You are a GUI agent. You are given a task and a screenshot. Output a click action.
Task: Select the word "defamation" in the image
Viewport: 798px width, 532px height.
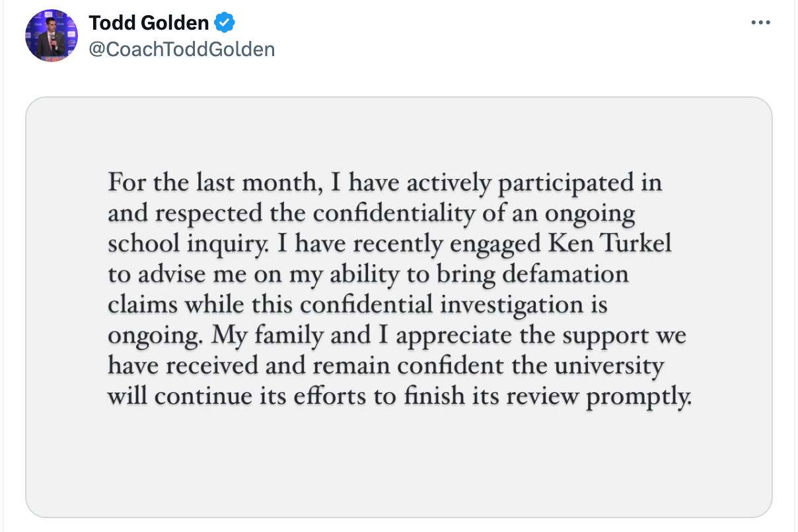pyautogui.click(x=575, y=274)
